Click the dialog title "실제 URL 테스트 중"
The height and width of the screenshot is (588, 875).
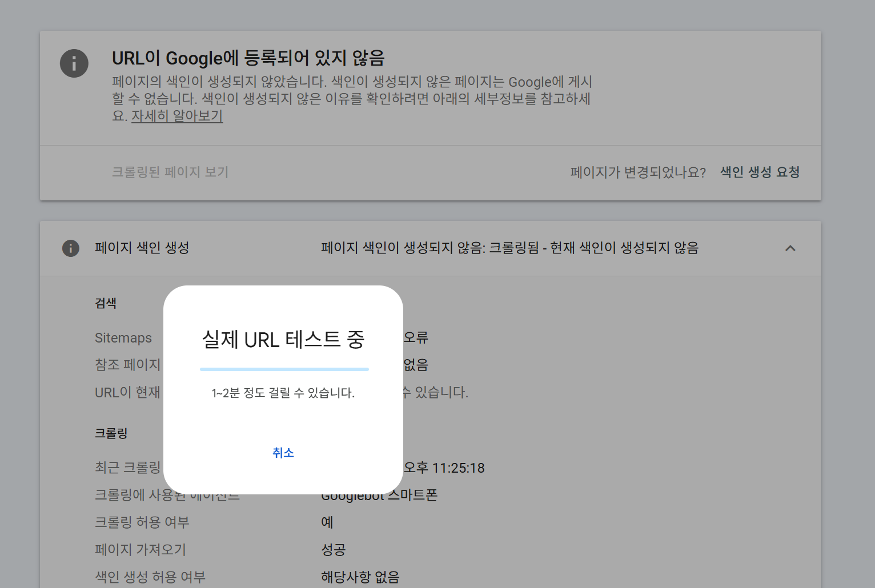point(284,340)
